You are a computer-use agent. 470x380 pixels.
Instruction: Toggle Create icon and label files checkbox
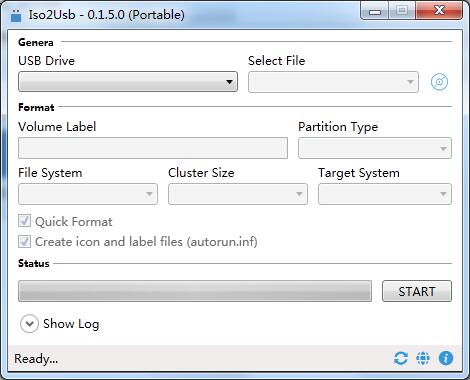[x=24, y=241]
